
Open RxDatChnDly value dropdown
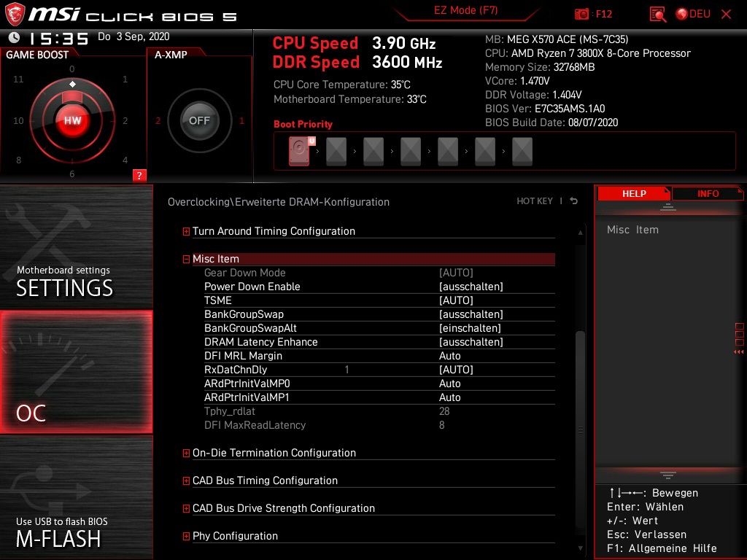pos(456,370)
